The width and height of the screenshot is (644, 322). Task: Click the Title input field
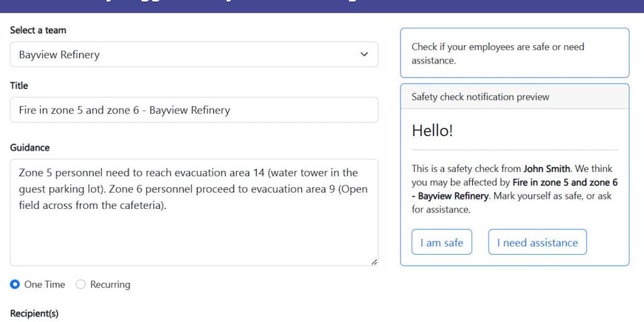[x=194, y=110]
